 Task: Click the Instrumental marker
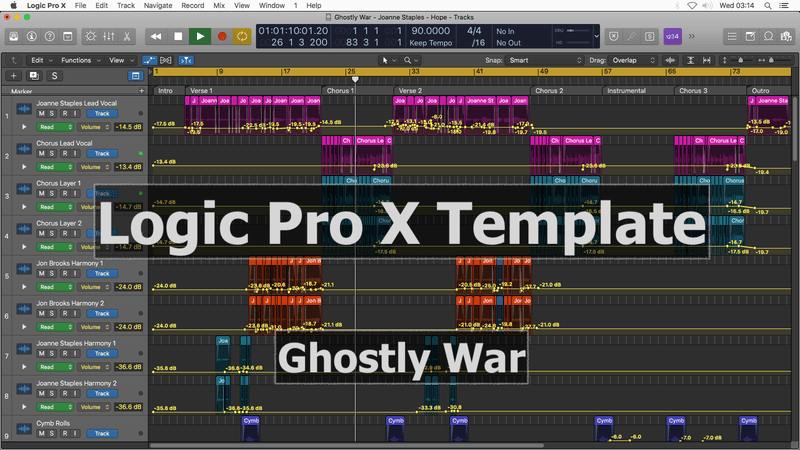[626, 90]
